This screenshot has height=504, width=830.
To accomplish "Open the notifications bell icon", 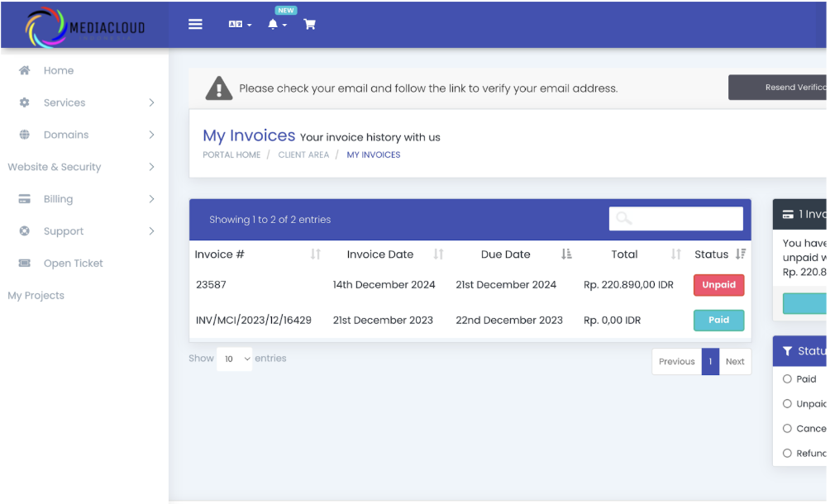I will click(276, 25).
